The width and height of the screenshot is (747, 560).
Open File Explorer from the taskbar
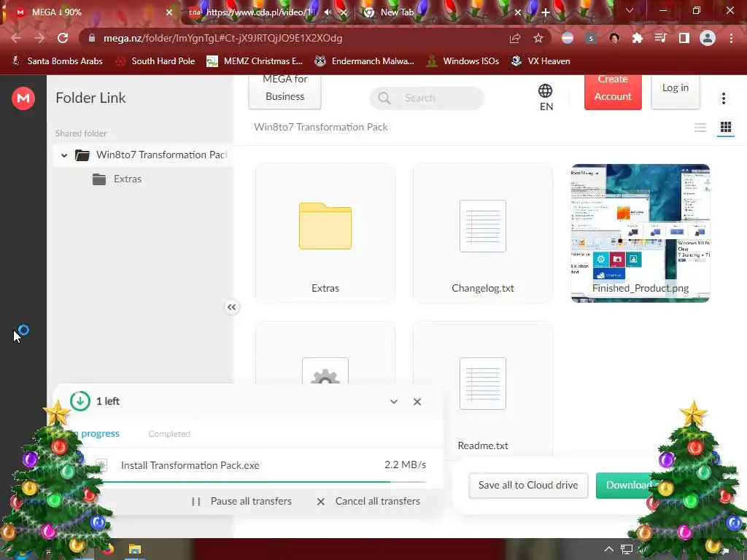(135, 550)
